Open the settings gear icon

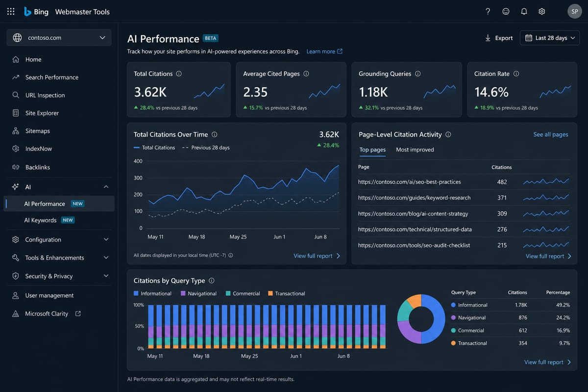tap(541, 11)
